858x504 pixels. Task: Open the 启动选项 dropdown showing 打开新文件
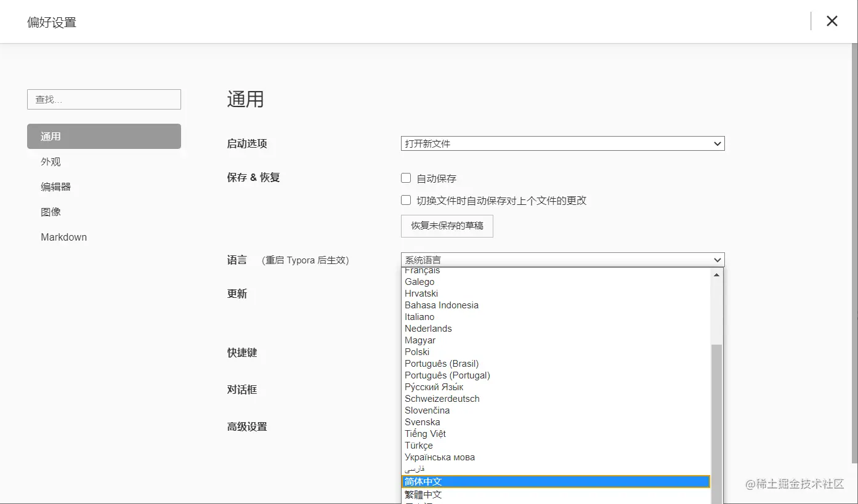[x=562, y=143]
